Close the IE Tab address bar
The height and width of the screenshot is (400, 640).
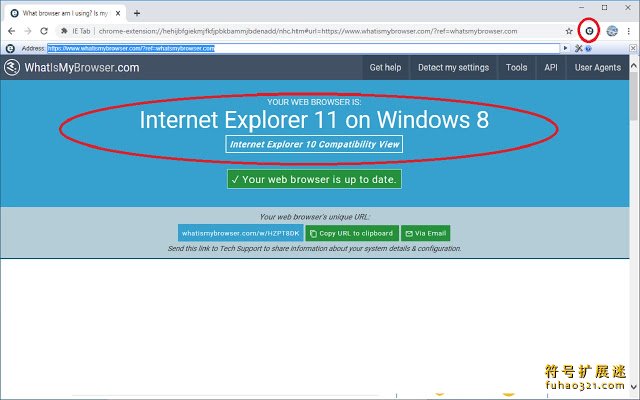pyautogui.click(x=633, y=48)
